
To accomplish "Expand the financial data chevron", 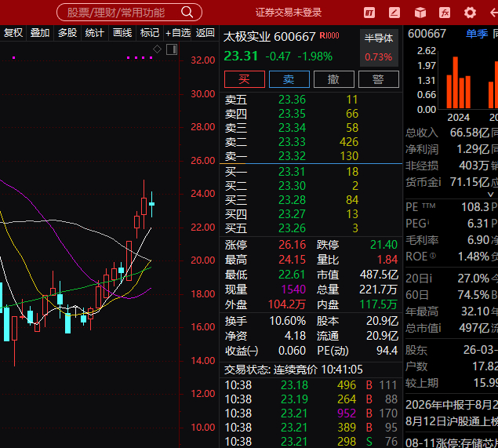I will [x=491, y=194].
